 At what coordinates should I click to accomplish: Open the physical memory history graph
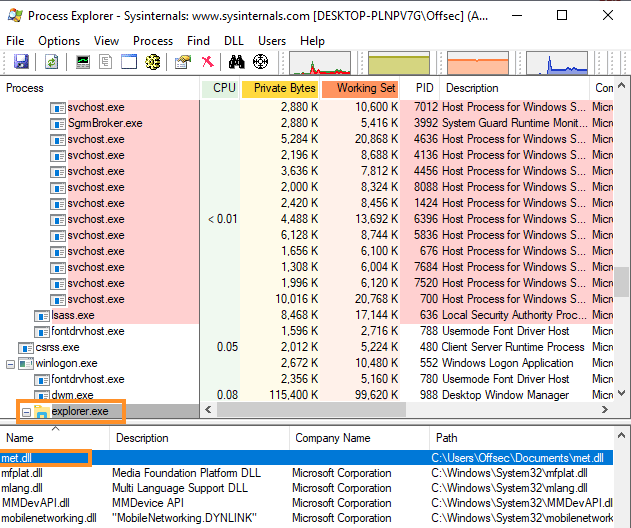pyautogui.click(x=478, y=63)
